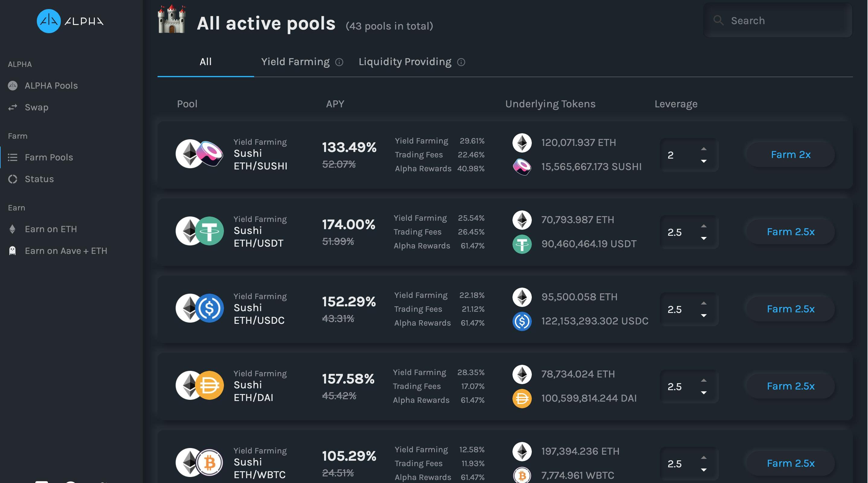Click the USDC token icon for 122,153,293.302 USDC
The image size is (868, 483).
(522, 321)
